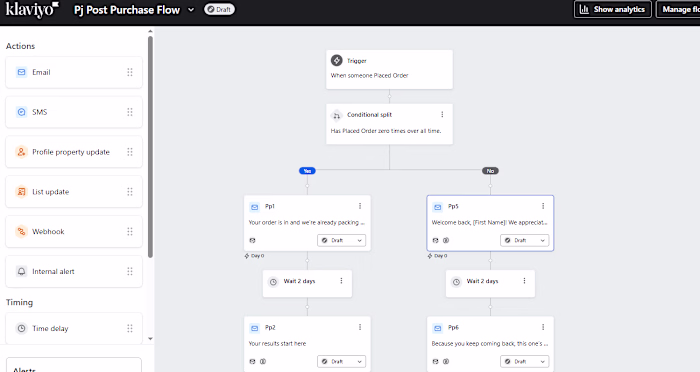Click the Day 0 label under Pp5

(438, 256)
